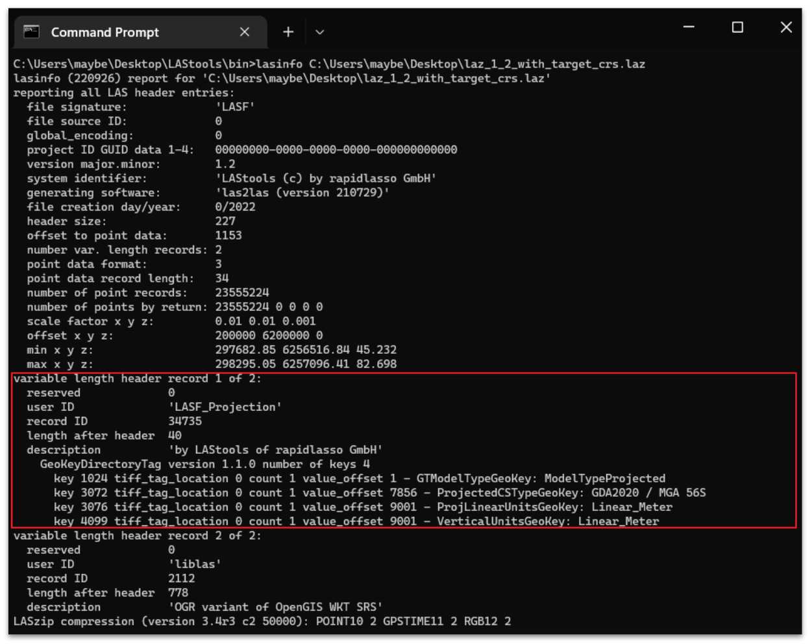This screenshot has width=812, height=644.
Task: Click the 'file source ID:' label
Action: pos(77,121)
